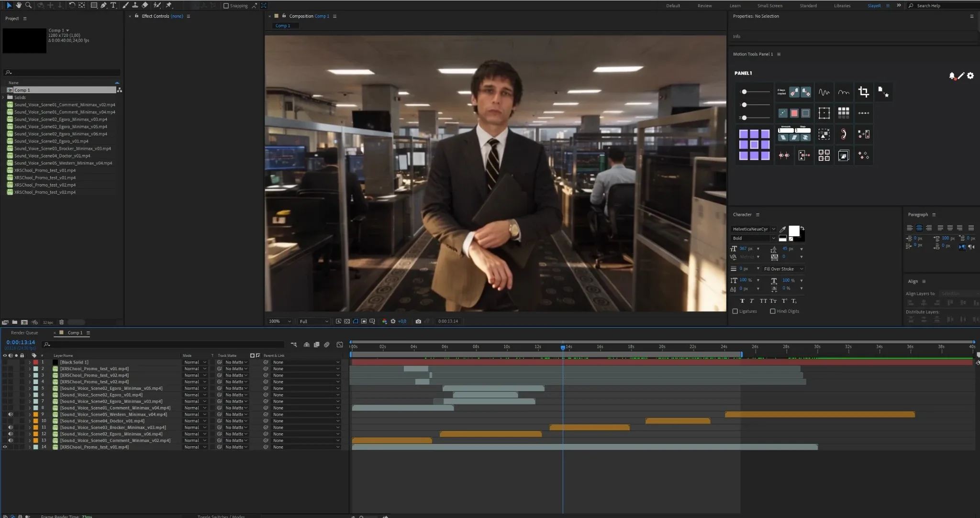Open Motion Tools notifications bell
Screen dimensions: 980x518
pyautogui.click(x=952, y=76)
